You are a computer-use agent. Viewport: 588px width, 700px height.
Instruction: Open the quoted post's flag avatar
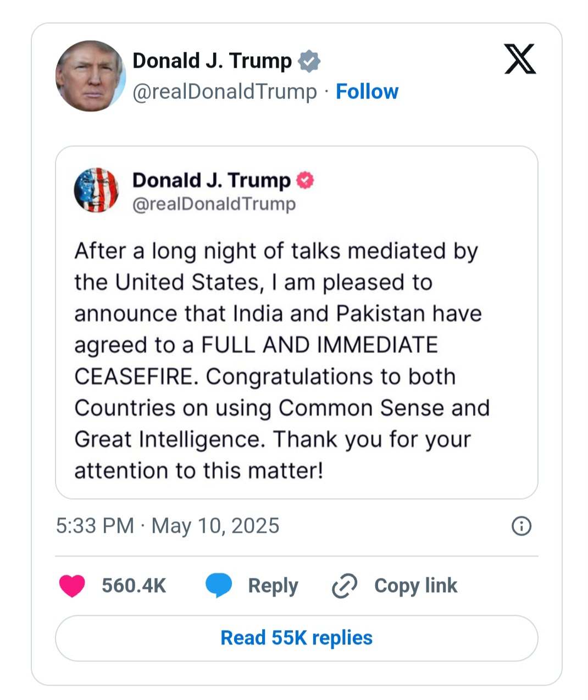(x=97, y=190)
